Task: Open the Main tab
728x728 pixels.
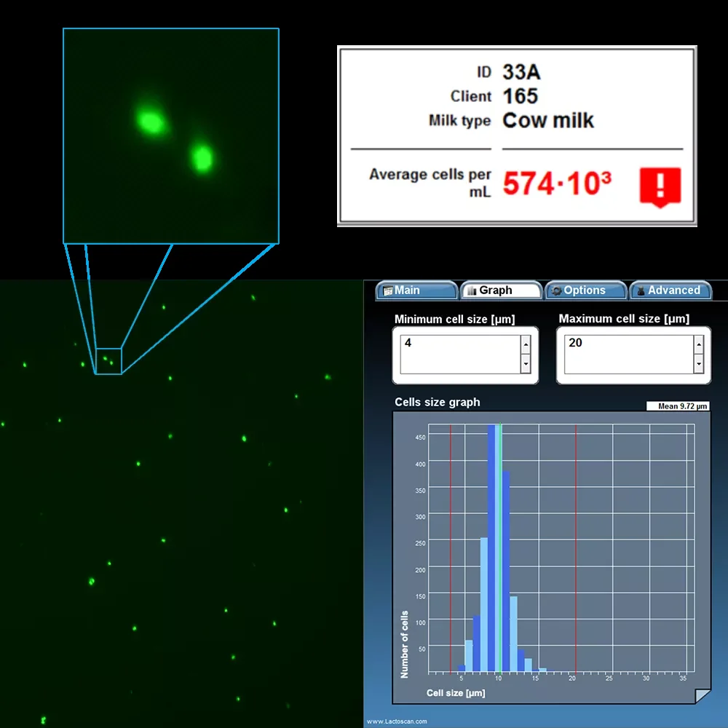Action: pos(416,290)
